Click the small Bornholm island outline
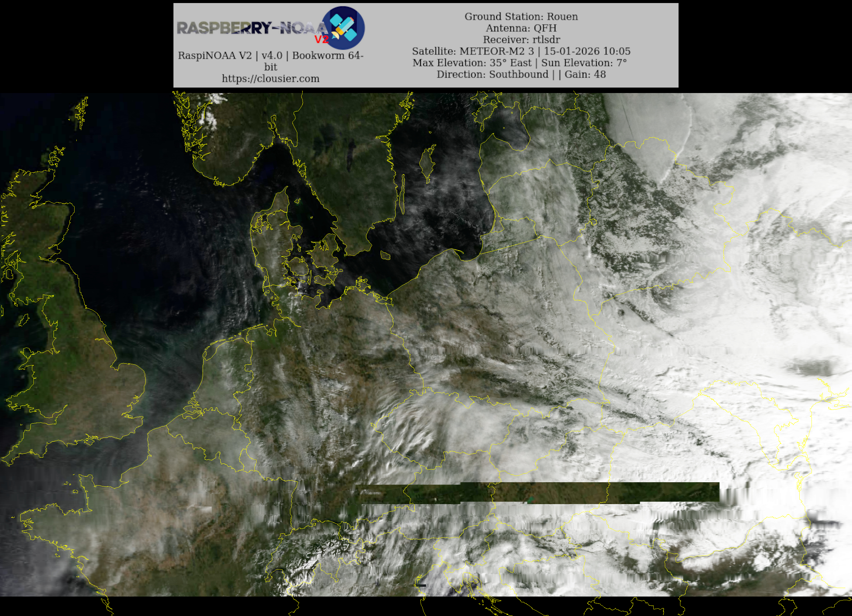852x616 pixels. [x=386, y=256]
